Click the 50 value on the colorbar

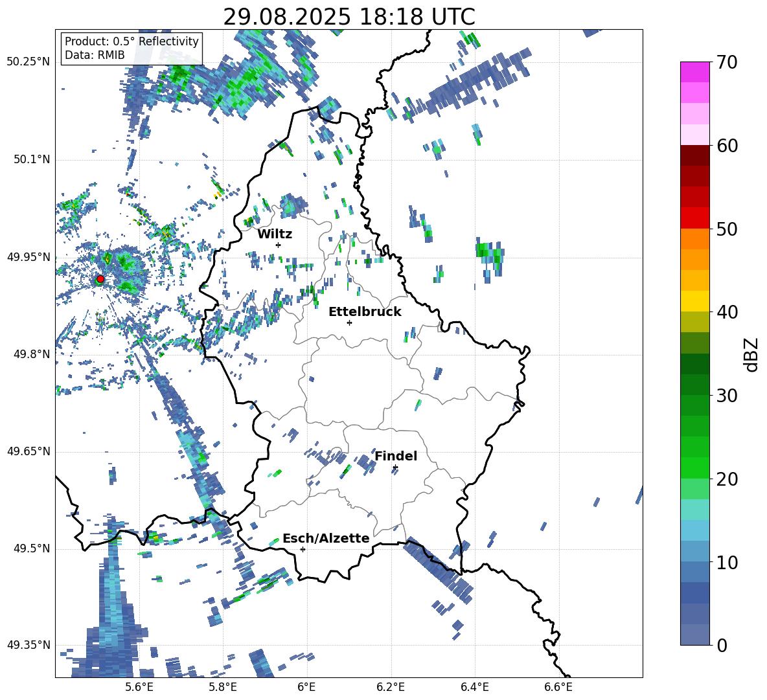click(727, 229)
